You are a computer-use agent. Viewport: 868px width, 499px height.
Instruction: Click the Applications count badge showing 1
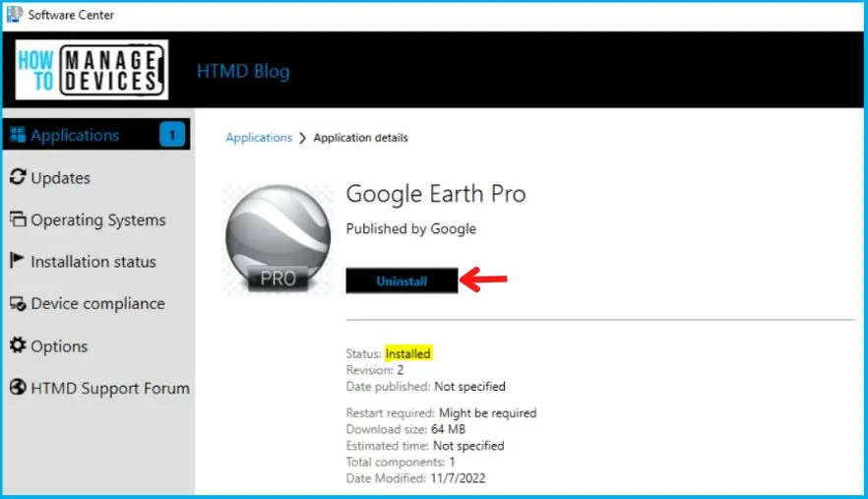click(172, 135)
